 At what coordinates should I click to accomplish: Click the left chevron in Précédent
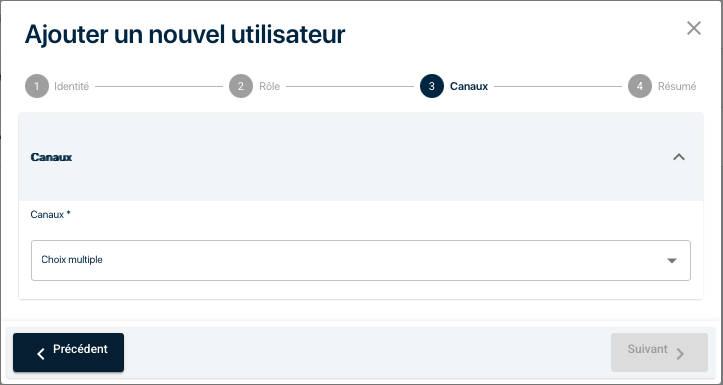coord(41,354)
